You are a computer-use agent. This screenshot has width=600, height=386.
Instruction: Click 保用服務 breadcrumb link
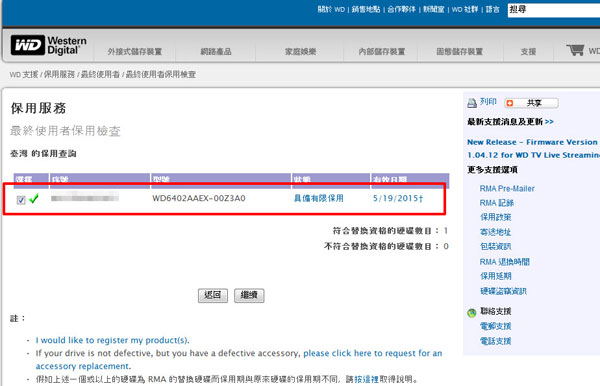click(x=59, y=74)
